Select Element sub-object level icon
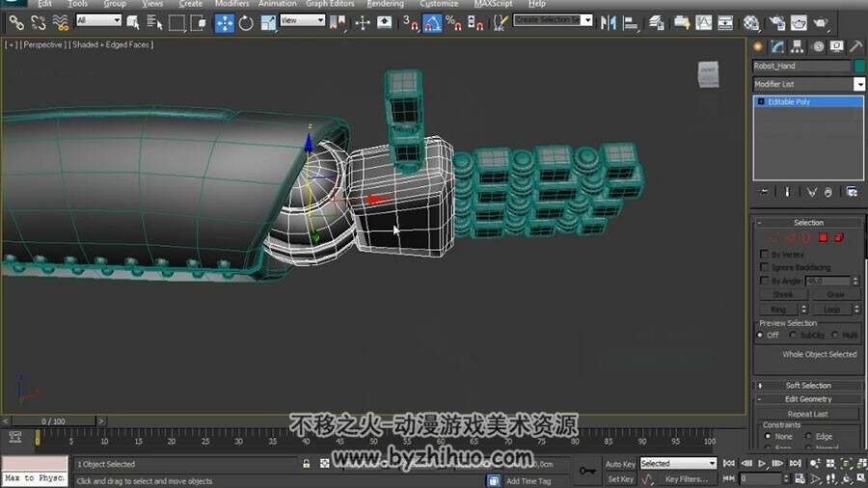The width and height of the screenshot is (868, 488). (839, 237)
